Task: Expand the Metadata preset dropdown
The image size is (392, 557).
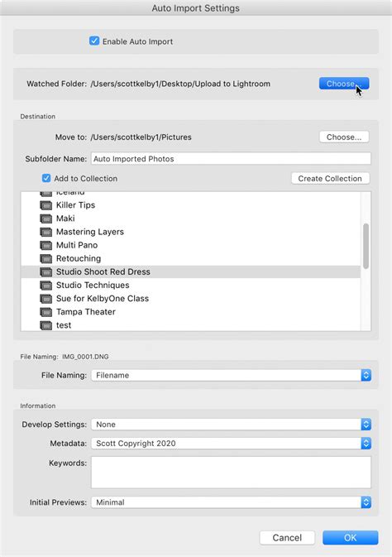Action: [x=232, y=444]
